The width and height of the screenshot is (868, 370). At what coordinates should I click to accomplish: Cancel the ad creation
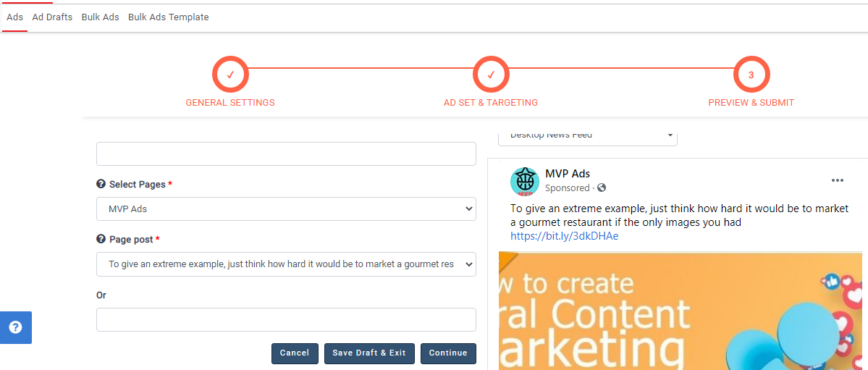pyautogui.click(x=295, y=353)
